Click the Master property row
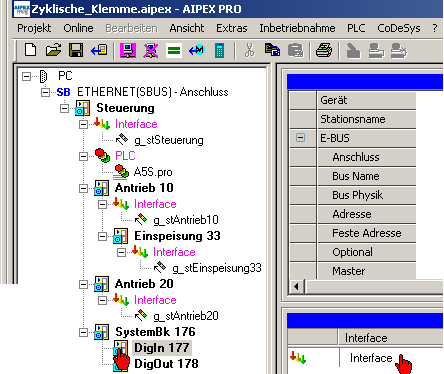 (x=367, y=271)
